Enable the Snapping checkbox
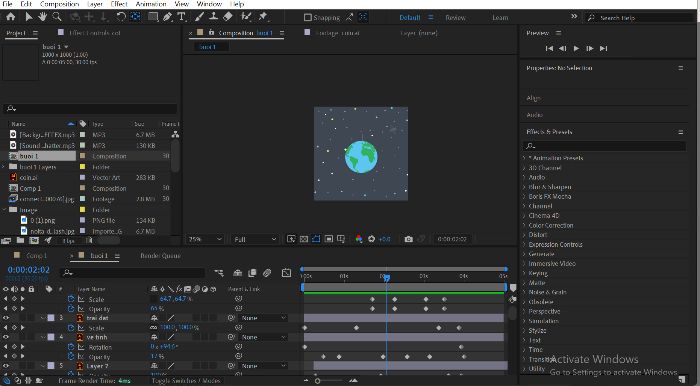700x386 pixels. pos(308,17)
